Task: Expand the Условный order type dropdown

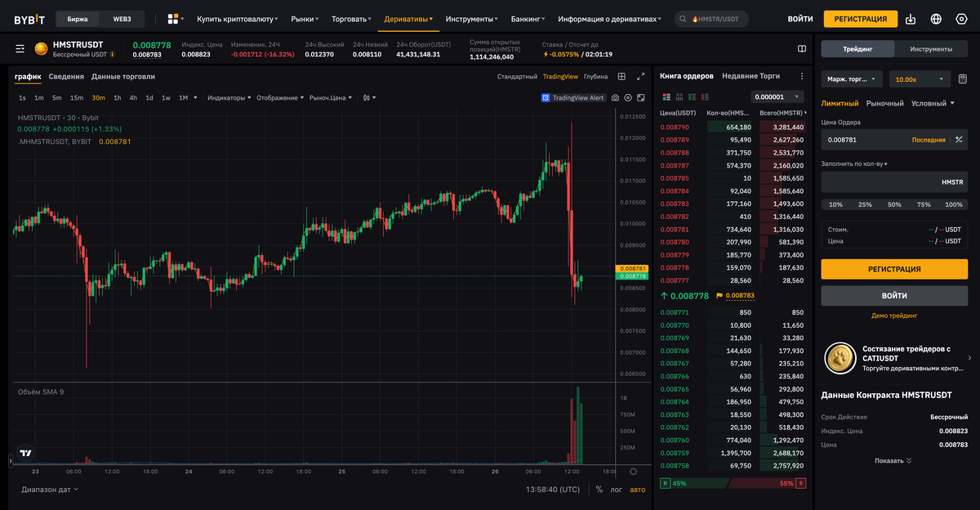Action: 933,103
